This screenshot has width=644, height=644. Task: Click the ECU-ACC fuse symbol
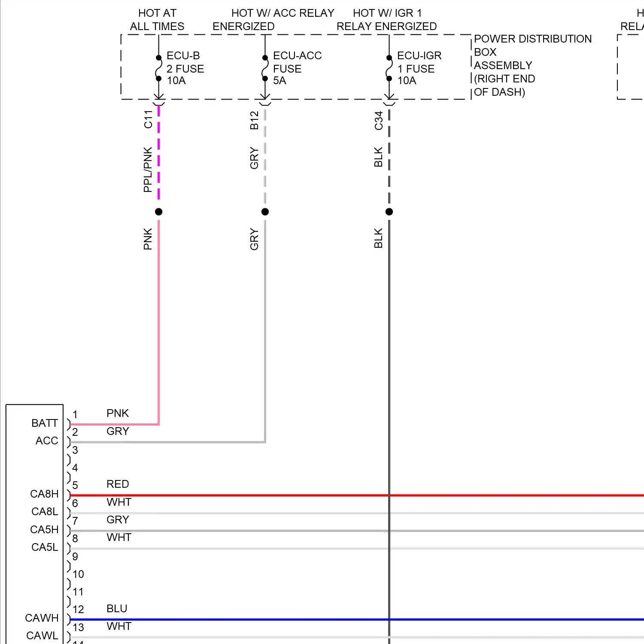(x=265, y=68)
